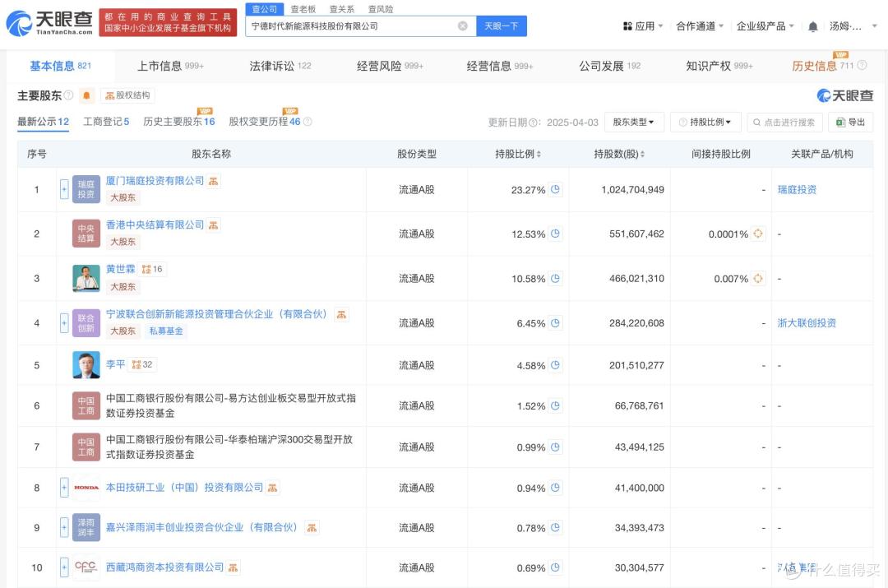This screenshot has width=888, height=588.
Task: Open indirect holding path icon beside 0.0001%
Action: coord(758,234)
